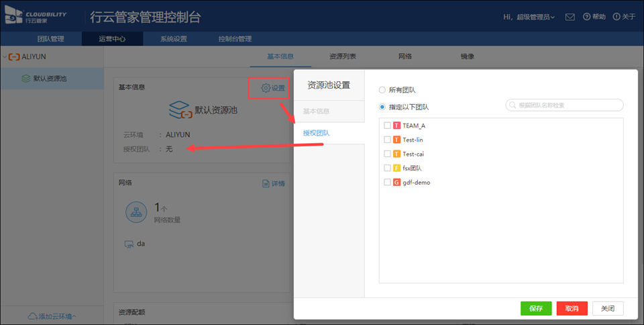
Task: Collapse the ALIYUN tree node
Action: tap(5, 57)
